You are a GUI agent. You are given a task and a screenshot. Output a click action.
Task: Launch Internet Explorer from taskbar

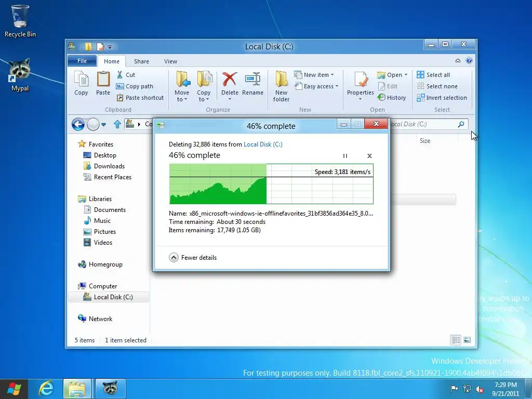(46, 389)
